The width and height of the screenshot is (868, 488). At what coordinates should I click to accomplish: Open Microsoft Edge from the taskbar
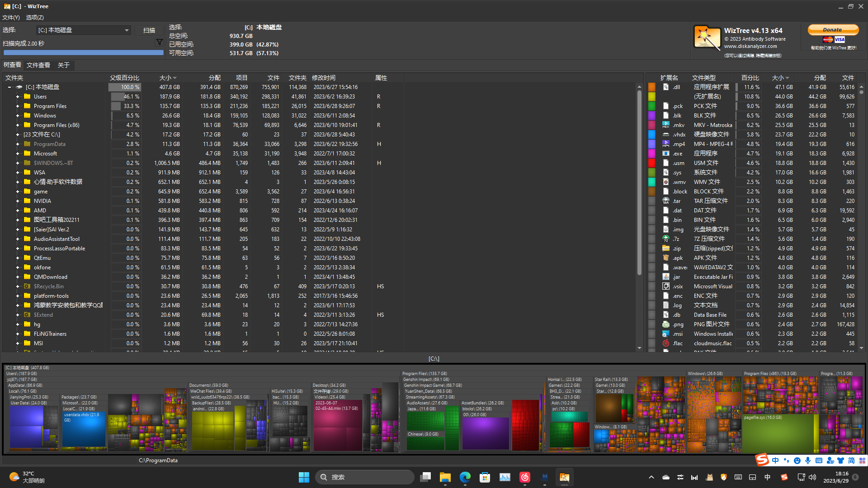tap(465, 477)
